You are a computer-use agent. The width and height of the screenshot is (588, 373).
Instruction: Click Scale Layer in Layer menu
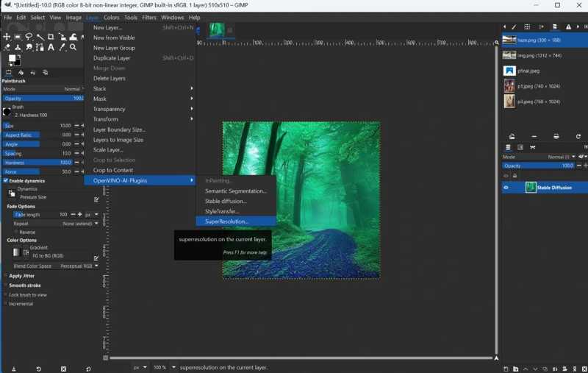(140, 150)
